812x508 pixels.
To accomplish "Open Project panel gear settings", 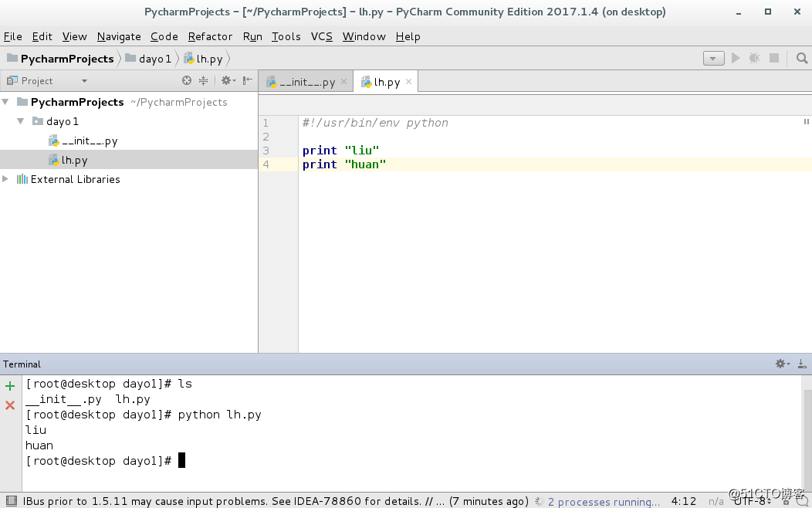I will 228,80.
